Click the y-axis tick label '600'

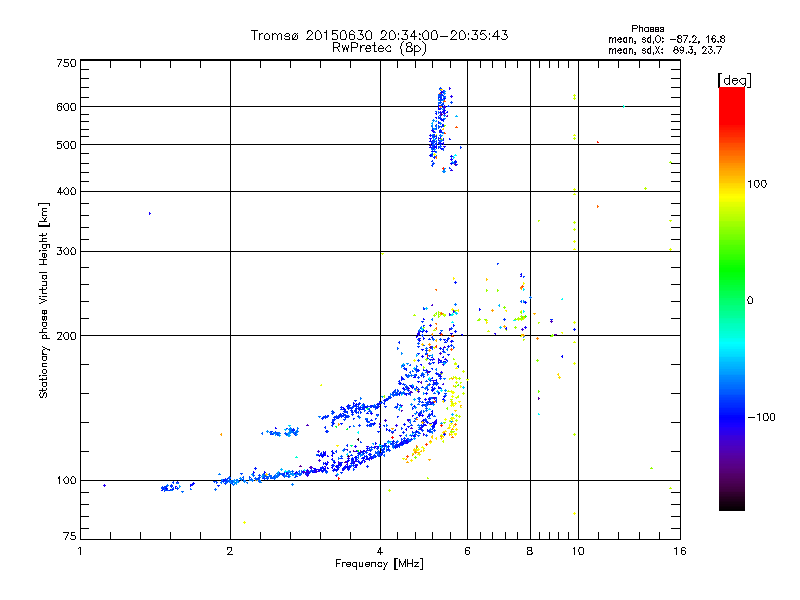[66, 107]
